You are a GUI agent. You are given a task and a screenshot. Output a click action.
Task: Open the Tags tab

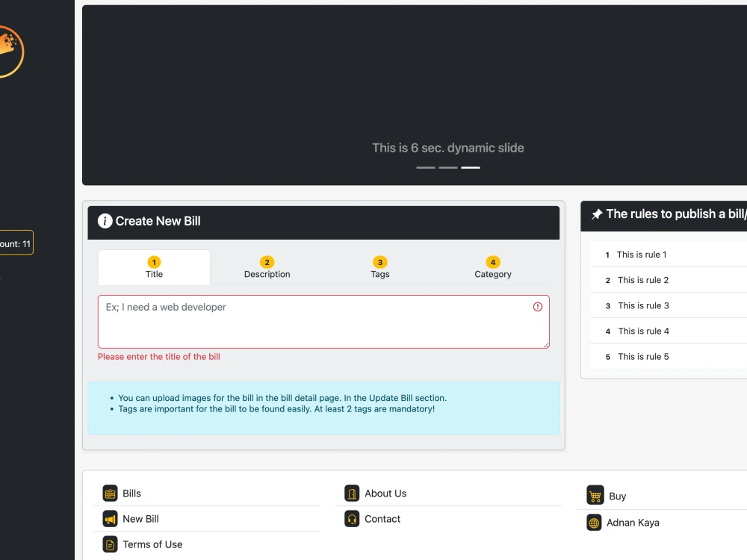point(379,267)
